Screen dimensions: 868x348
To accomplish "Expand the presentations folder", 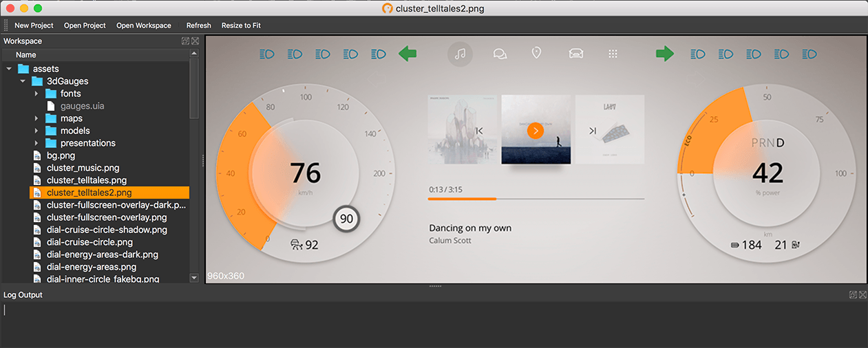I will click(36, 143).
